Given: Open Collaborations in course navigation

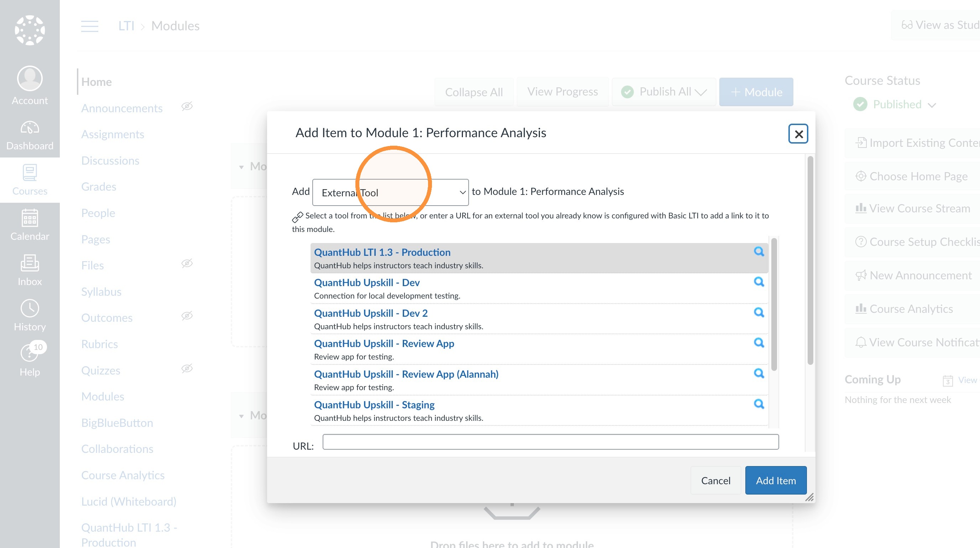Looking at the screenshot, I should [x=117, y=449].
